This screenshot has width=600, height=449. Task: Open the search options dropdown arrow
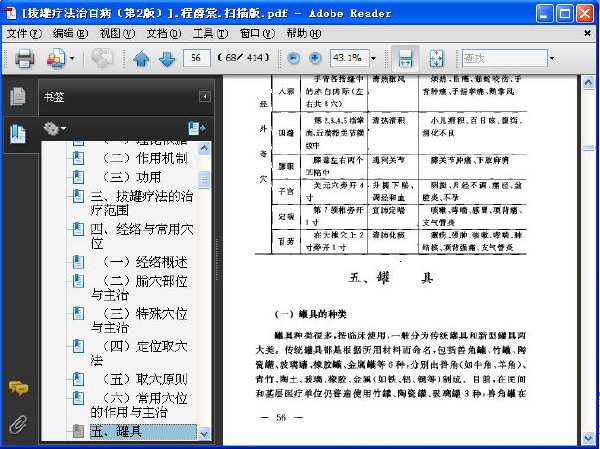pyautogui.click(x=552, y=58)
